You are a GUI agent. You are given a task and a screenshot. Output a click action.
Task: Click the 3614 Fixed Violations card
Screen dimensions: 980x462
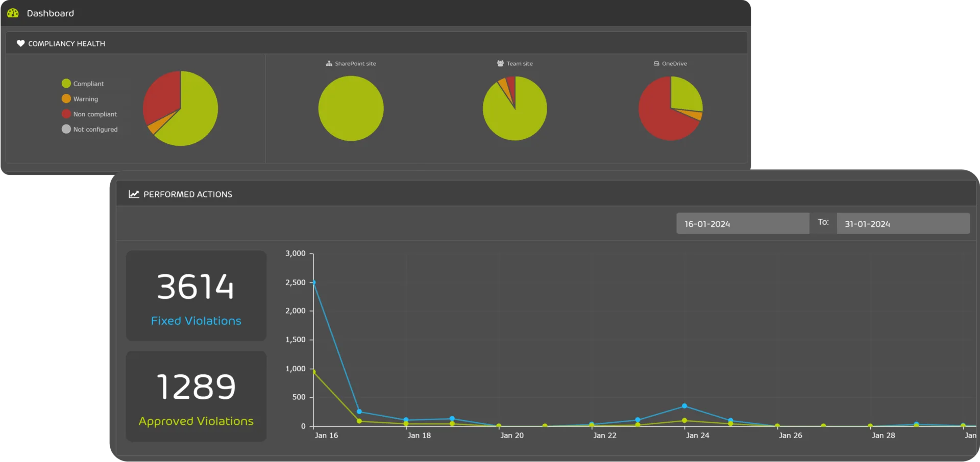(196, 296)
